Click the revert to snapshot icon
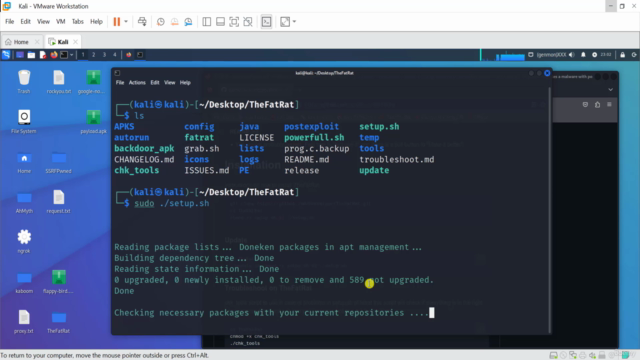The height and width of the screenshot is (360, 640). coord(174,22)
